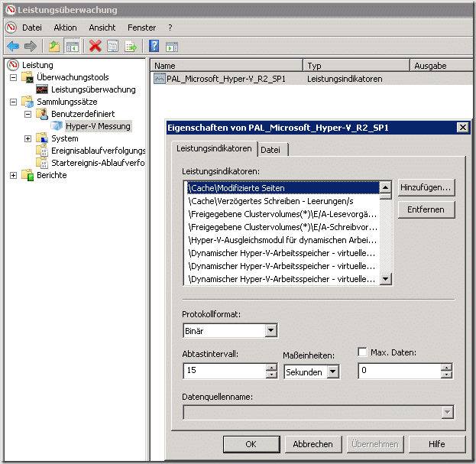The image size is (476, 464).
Task: Toggle the show/hide console tree icon
Action: (x=73, y=47)
